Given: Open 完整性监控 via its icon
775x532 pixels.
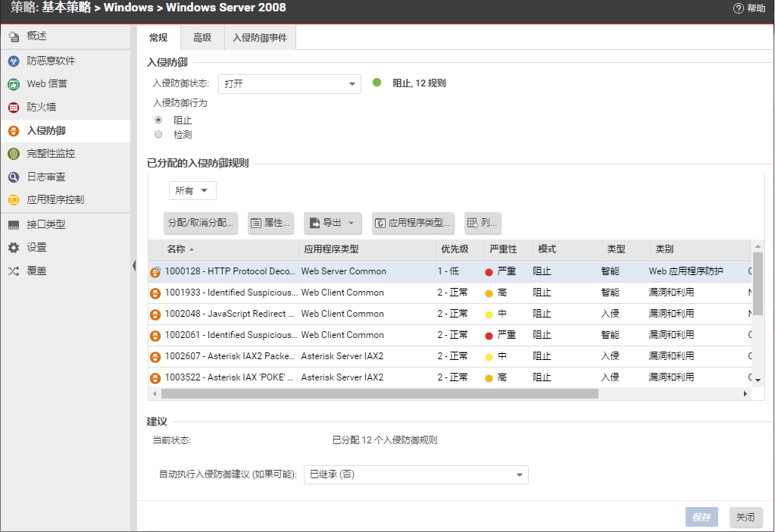Looking at the screenshot, I should click(x=14, y=154).
